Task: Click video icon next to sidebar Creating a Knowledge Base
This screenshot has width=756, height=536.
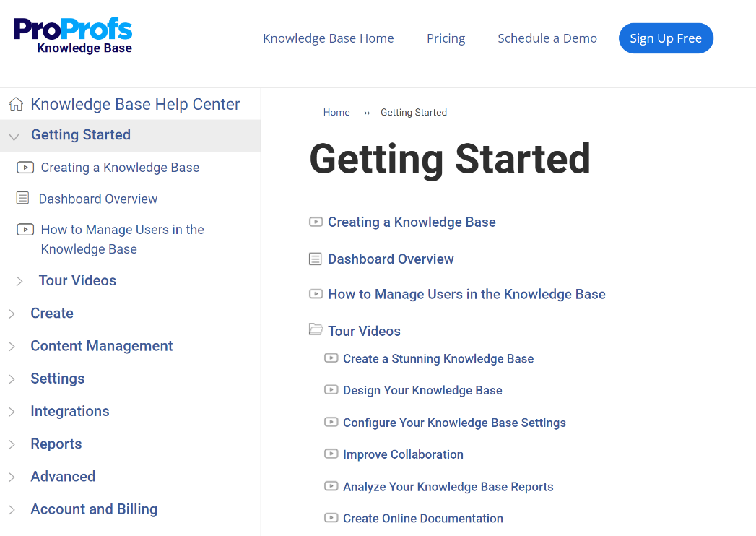Action: coord(25,168)
